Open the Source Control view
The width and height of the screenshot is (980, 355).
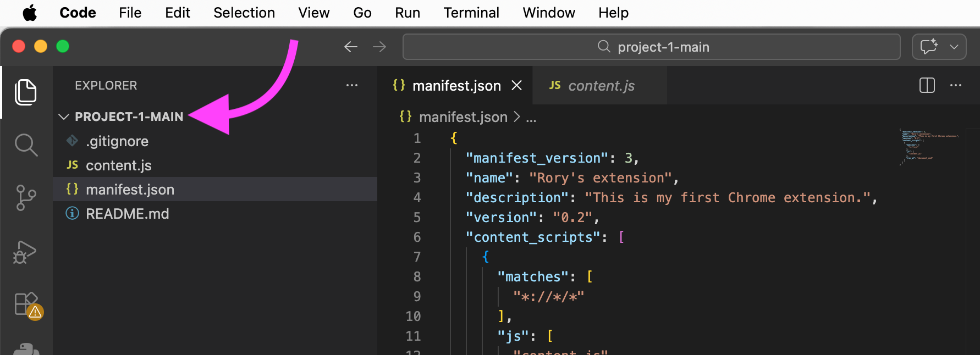point(26,198)
